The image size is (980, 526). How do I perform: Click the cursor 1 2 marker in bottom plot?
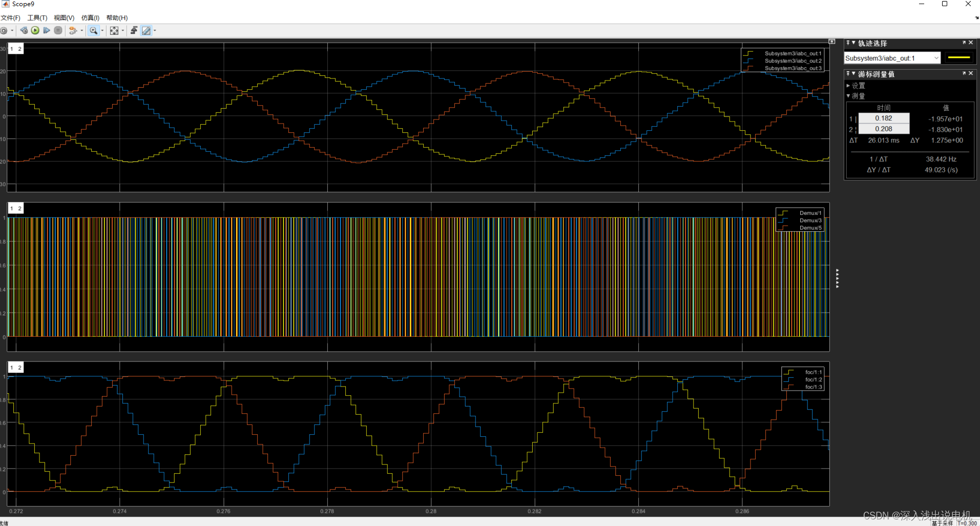tap(15, 368)
